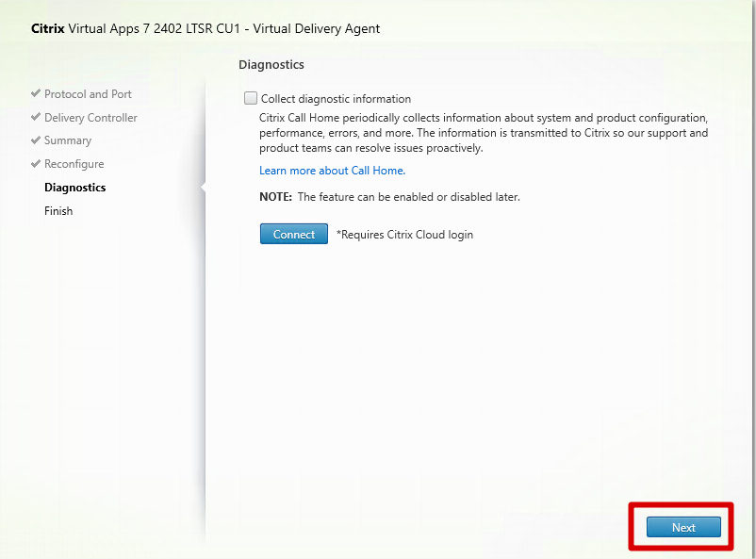Image resolution: width=756 pixels, height=559 pixels.
Task: Open the Summary step in sidebar
Action: click(x=68, y=140)
